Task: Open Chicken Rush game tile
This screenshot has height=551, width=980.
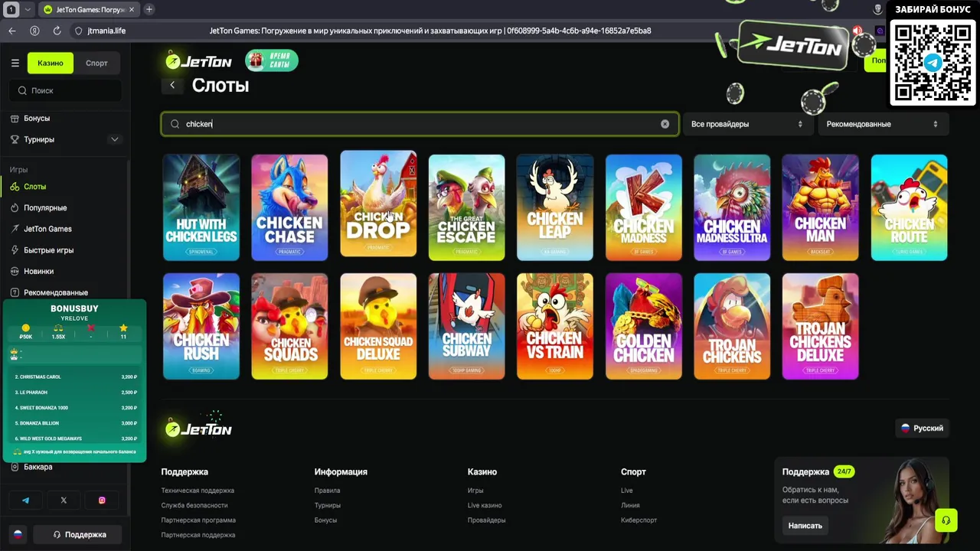Action: click(x=201, y=326)
